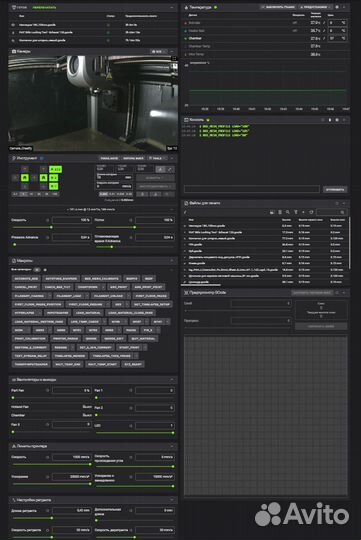Jog toolhead X plus arrow
The image size is (361, 540).
click(34, 178)
